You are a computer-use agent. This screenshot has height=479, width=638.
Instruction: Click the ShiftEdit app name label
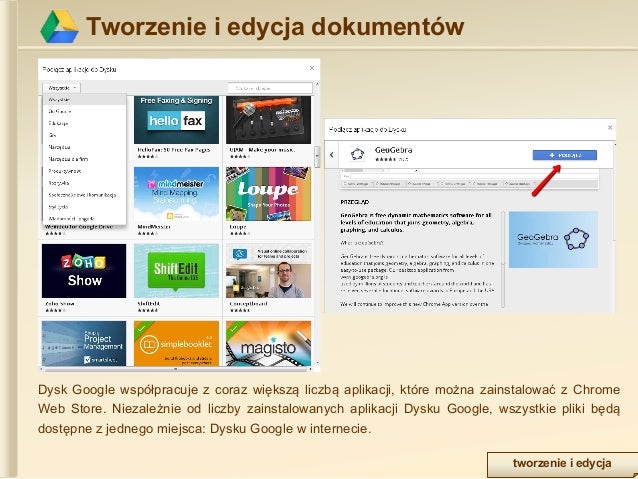click(x=149, y=304)
